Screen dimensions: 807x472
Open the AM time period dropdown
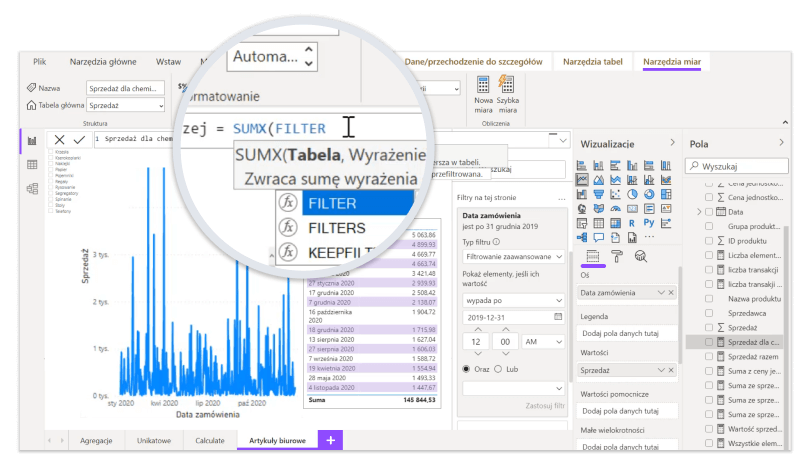[543, 342]
